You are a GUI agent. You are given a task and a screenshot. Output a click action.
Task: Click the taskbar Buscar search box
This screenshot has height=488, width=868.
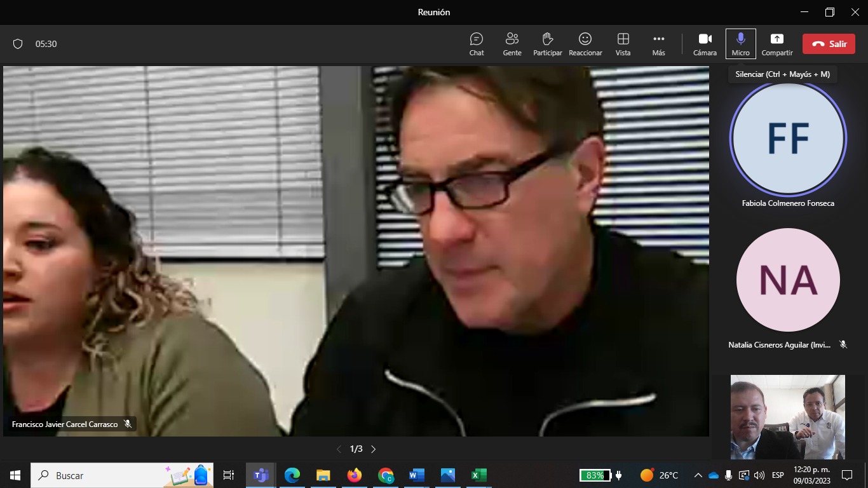pos(122,475)
